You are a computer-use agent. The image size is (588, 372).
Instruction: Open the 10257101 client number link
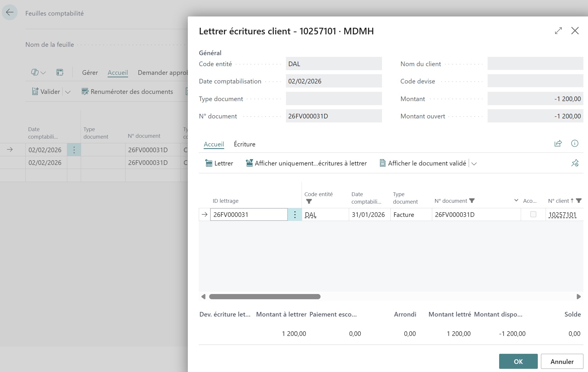562,215
